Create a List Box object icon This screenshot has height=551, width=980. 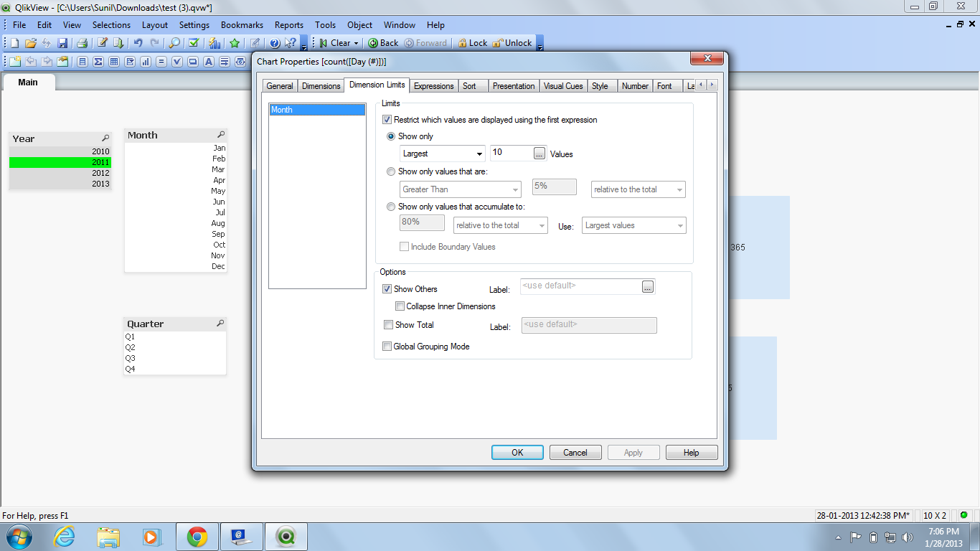(83, 62)
